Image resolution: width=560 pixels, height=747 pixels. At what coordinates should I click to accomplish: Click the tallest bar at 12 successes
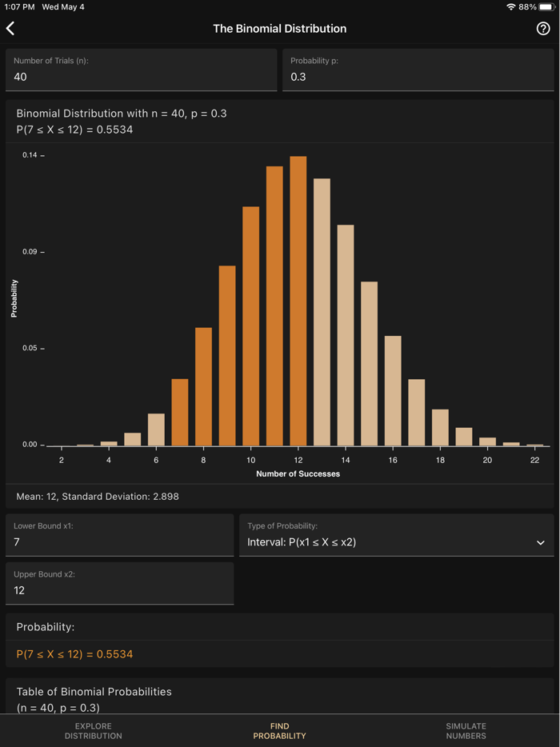[x=298, y=304]
